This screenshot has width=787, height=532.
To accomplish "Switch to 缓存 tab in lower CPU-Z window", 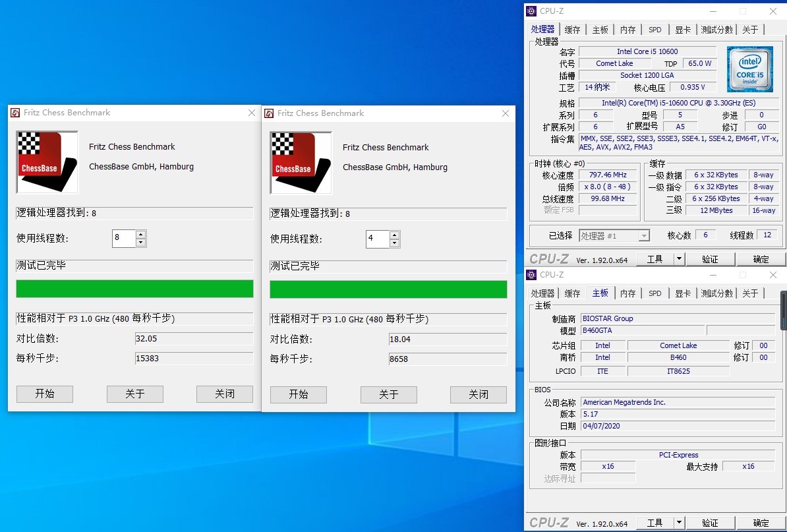I will click(x=572, y=293).
